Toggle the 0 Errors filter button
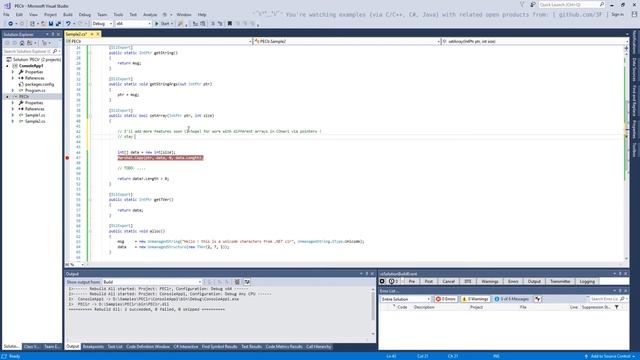Viewport: 640px width, 360px height. [x=446, y=299]
